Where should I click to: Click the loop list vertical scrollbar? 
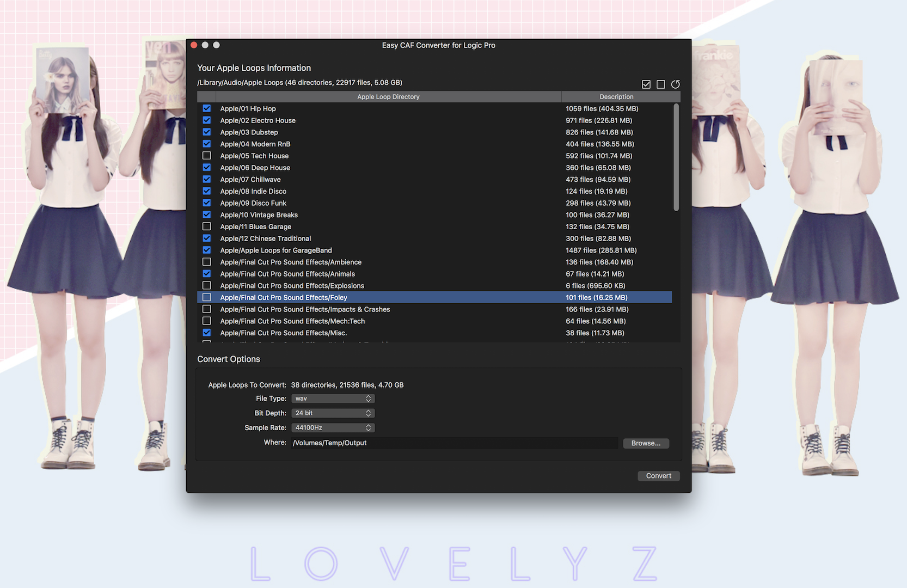point(676,158)
